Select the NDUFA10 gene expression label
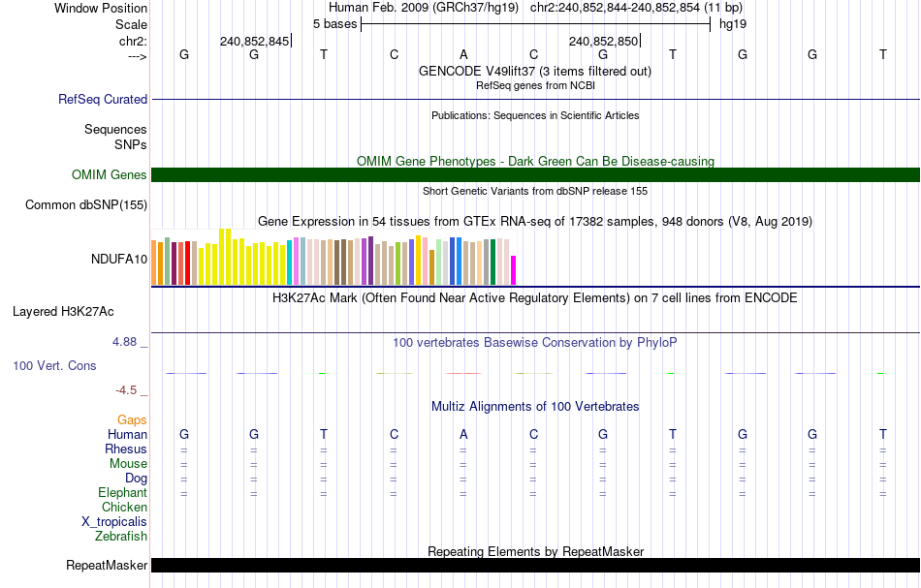This screenshot has height=588, width=921. coord(119,260)
